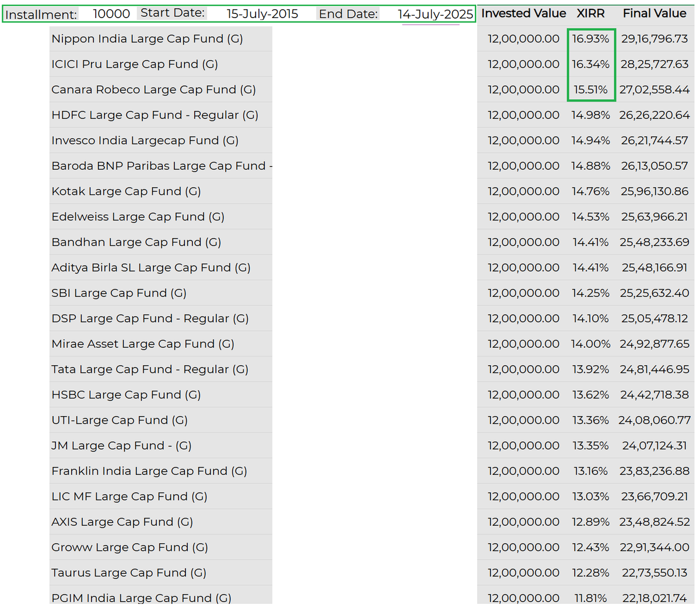The height and width of the screenshot is (608, 700).
Task: Click XIRR value 14.94%
Action: click(590, 140)
